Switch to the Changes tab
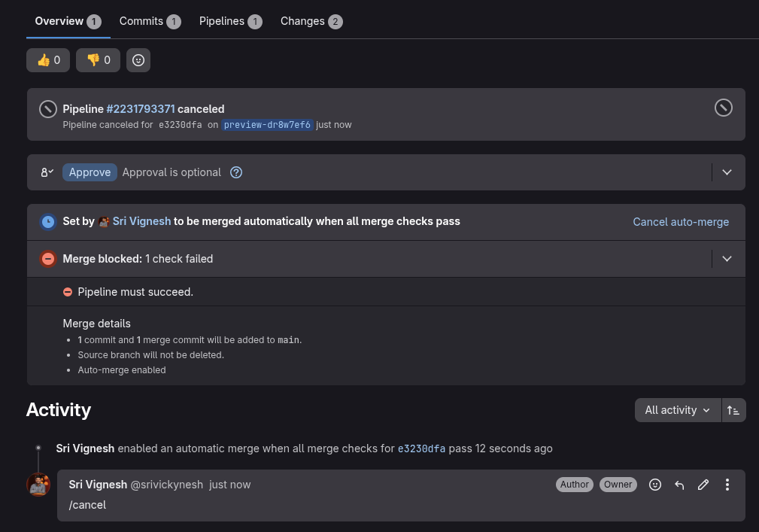The height and width of the screenshot is (532, 759). pos(311,21)
